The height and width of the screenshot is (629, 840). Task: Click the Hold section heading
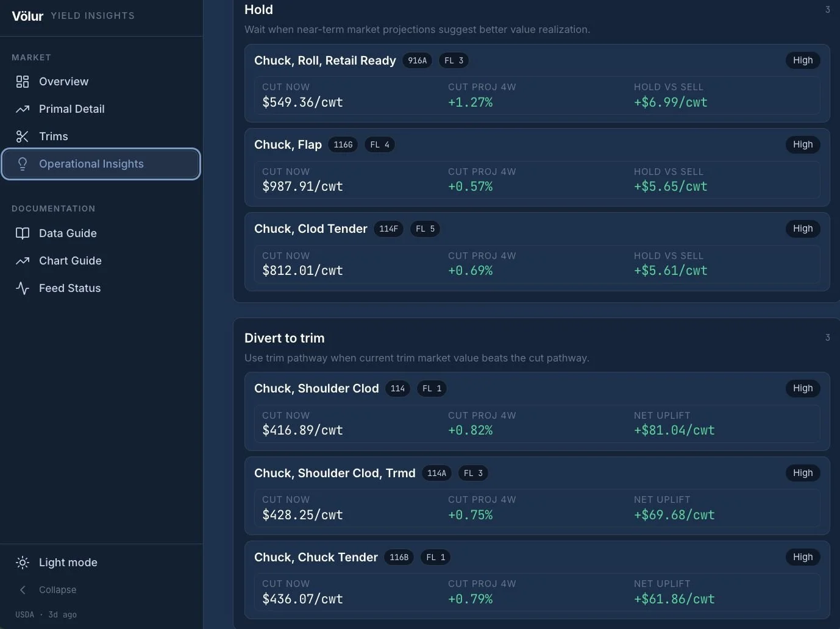pyautogui.click(x=258, y=10)
